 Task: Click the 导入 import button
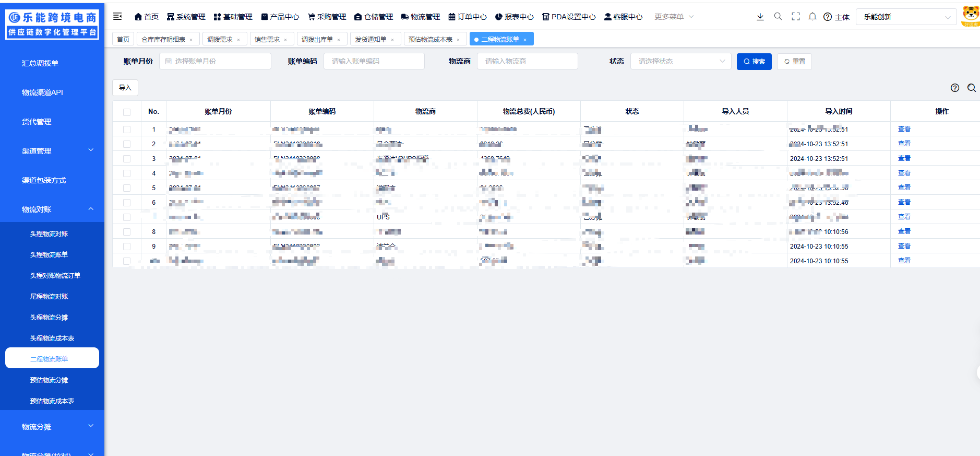[125, 88]
